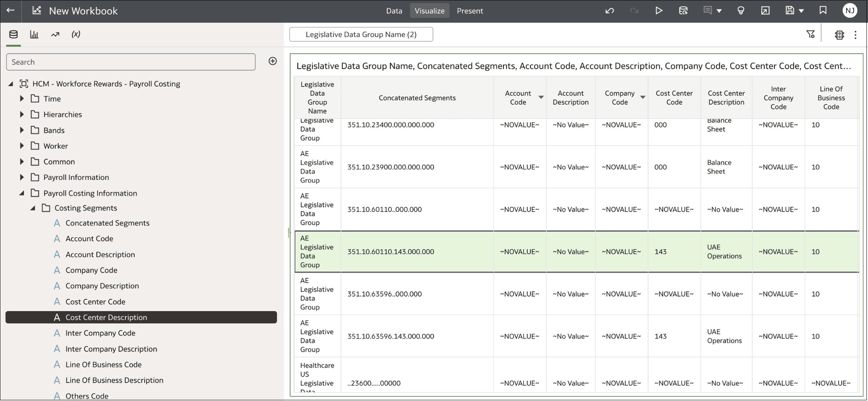Open the Parameters (x) pane icon
The width and height of the screenshot is (868, 401).
76,34
